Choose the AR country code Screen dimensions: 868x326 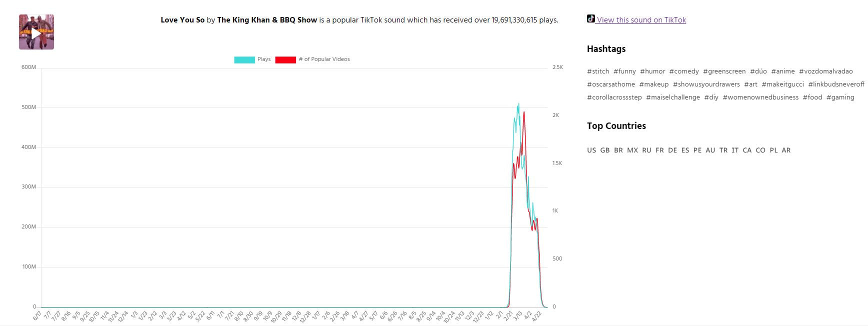click(786, 150)
